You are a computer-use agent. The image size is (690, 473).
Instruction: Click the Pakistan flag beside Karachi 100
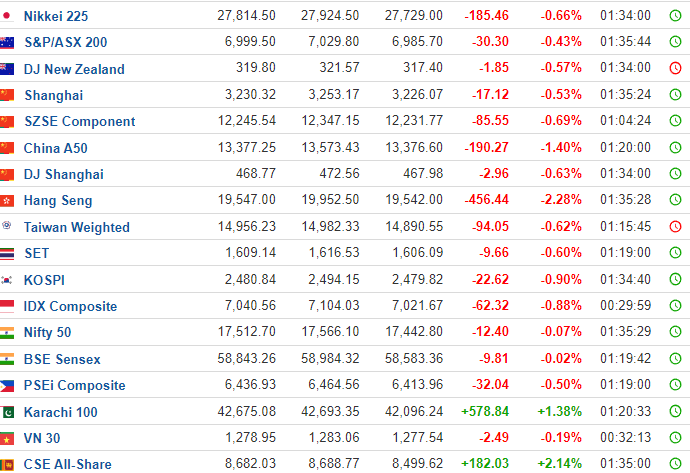point(7,412)
